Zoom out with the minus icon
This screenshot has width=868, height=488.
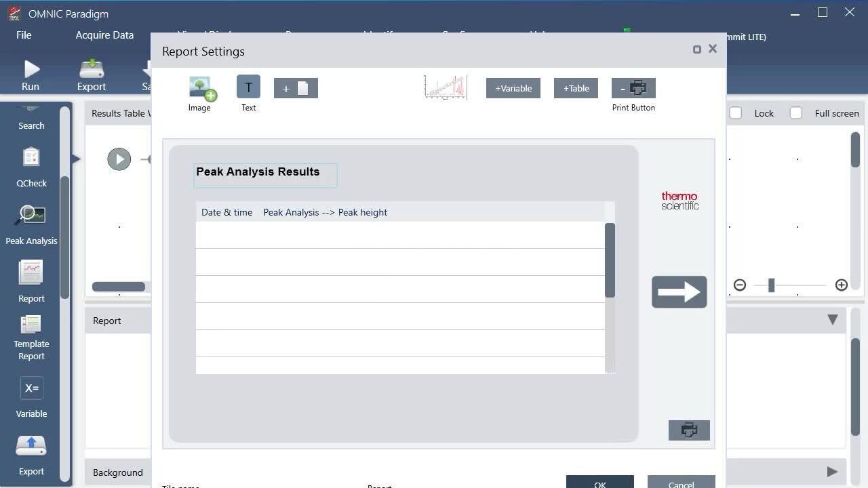coord(740,285)
